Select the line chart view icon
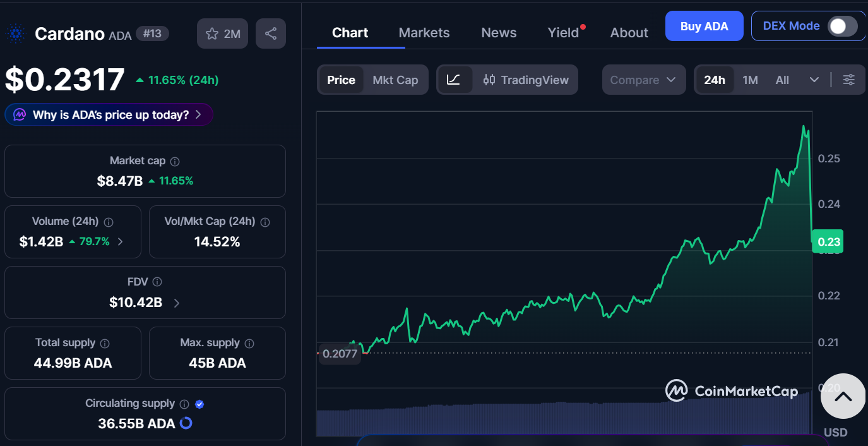 tap(454, 80)
